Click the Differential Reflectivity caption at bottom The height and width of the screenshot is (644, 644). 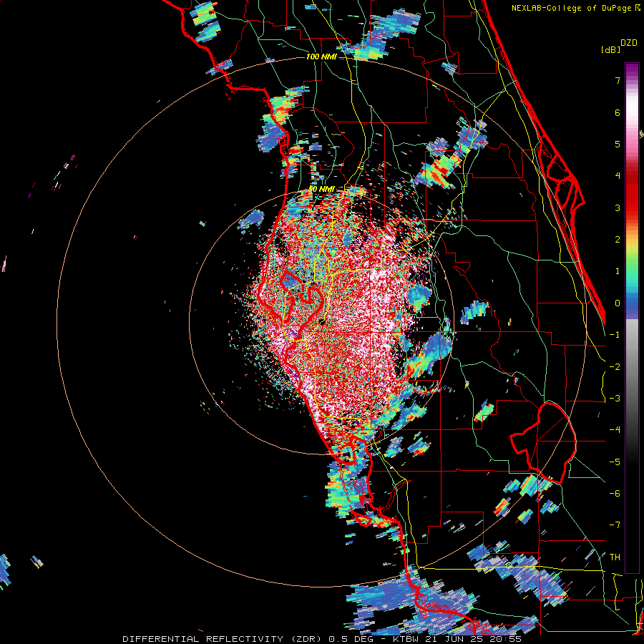coord(322,639)
